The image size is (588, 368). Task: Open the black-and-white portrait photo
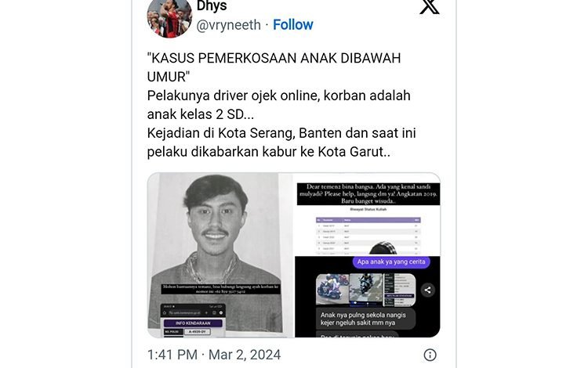click(220, 255)
